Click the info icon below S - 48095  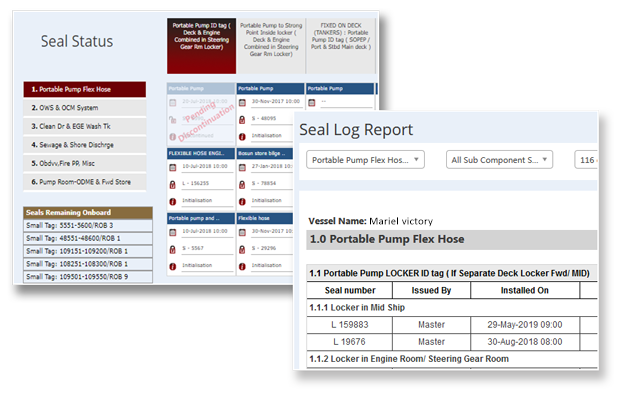click(x=243, y=135)
